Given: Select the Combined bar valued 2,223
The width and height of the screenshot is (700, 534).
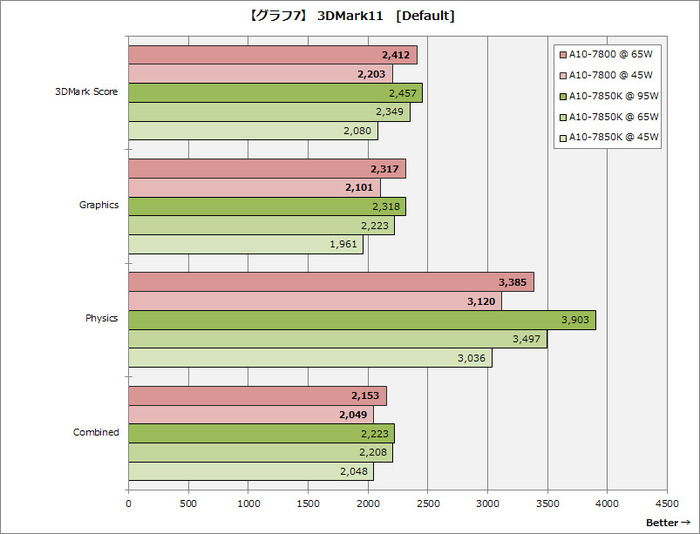Looking at the screenshot, I should 262,434.
